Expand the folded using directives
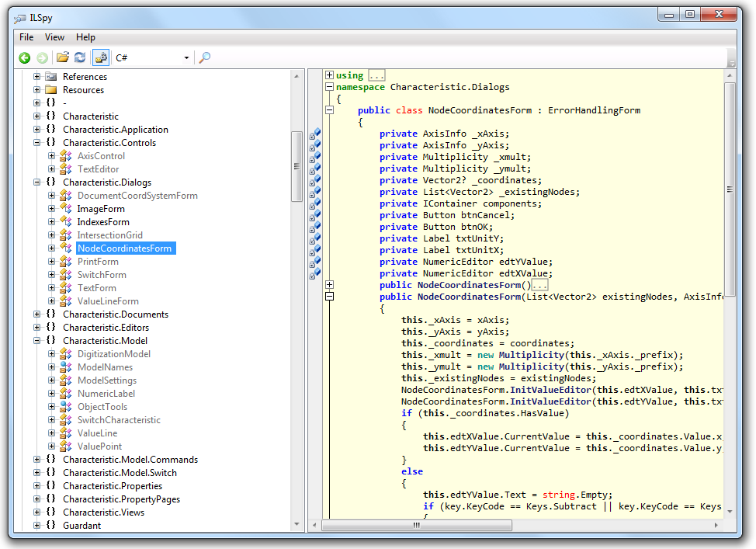 coord(329,75)
